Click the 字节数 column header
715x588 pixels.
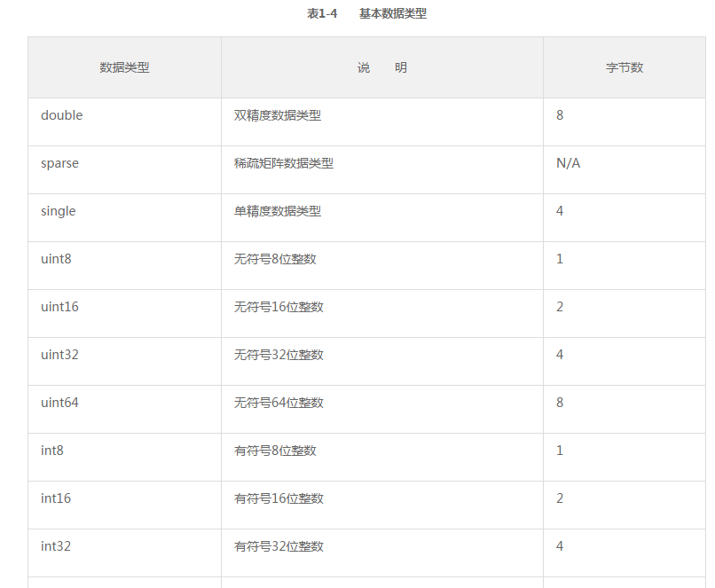(x=625, y=67)
